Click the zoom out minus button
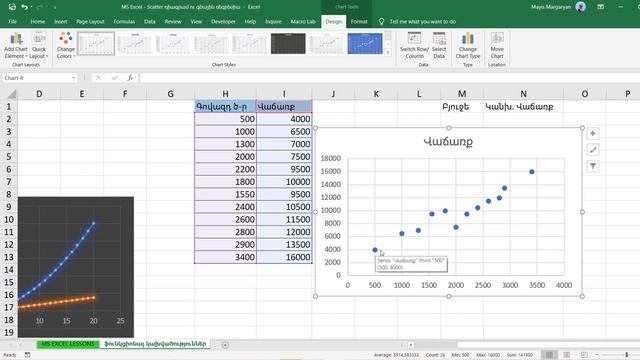 pos(598,355)
